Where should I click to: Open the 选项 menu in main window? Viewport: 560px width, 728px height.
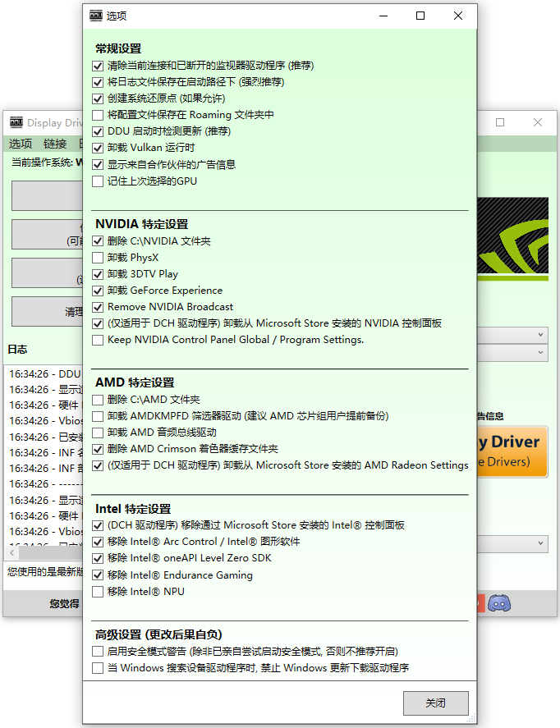pos(21,144)
